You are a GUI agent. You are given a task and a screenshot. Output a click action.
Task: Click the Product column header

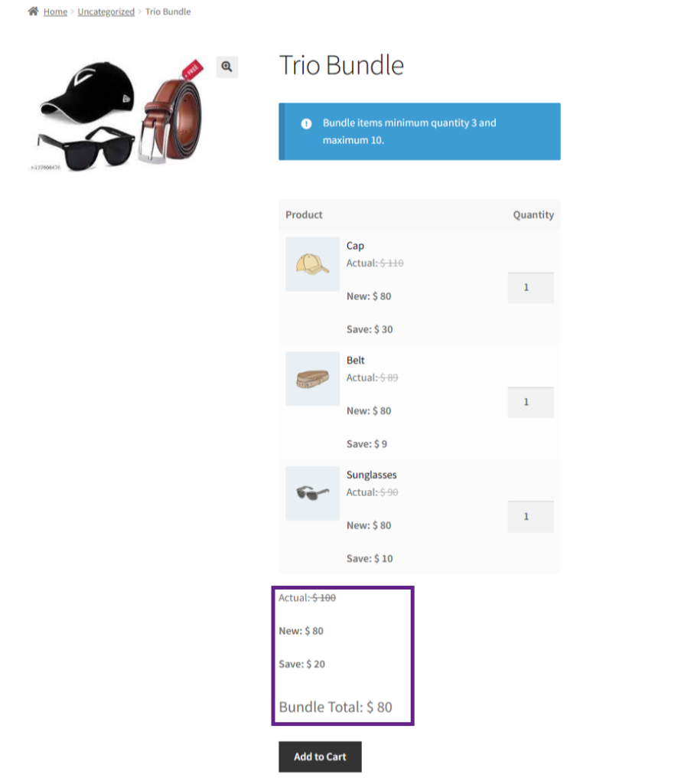304,214
